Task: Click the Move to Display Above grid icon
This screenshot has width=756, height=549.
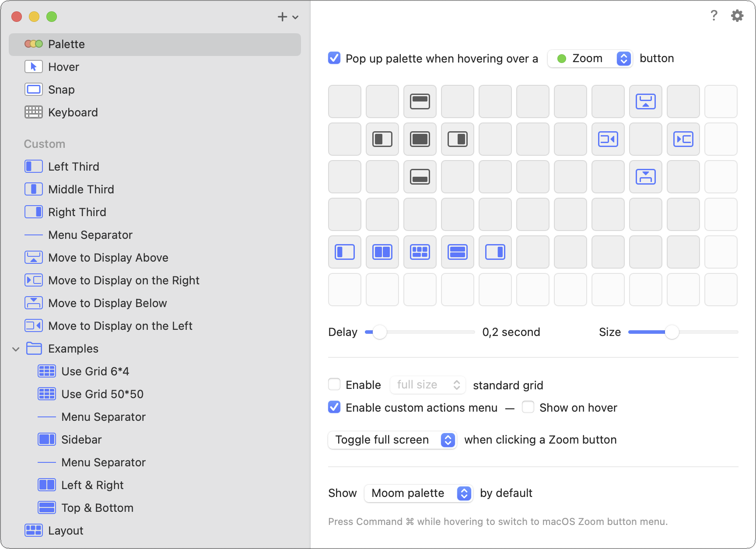Action: point(646,101)
